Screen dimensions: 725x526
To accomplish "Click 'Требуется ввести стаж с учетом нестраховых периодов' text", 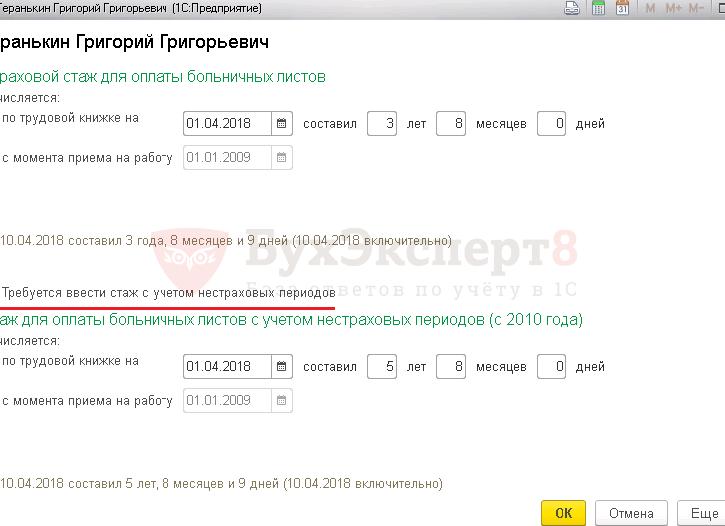I will [168, 293].
